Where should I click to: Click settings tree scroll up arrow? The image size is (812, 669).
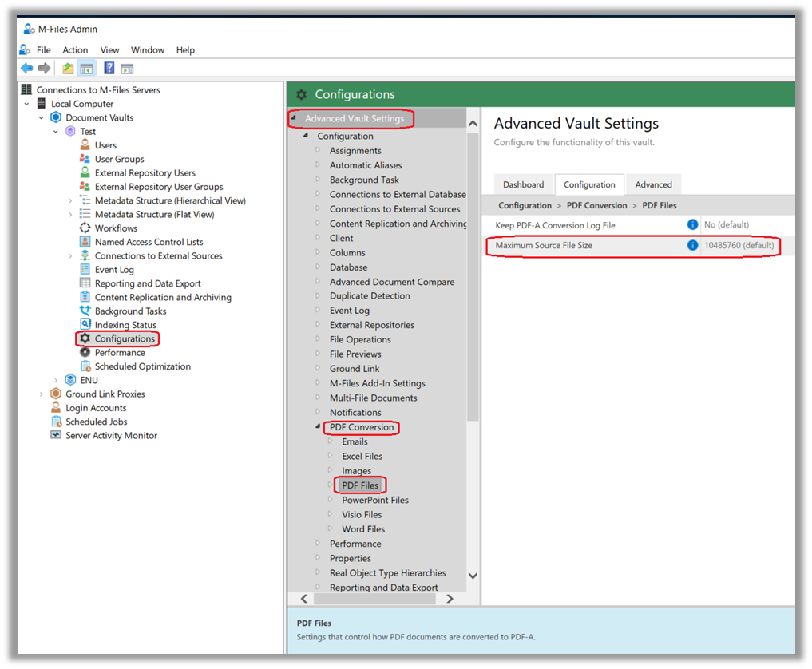tap(473, 124)
